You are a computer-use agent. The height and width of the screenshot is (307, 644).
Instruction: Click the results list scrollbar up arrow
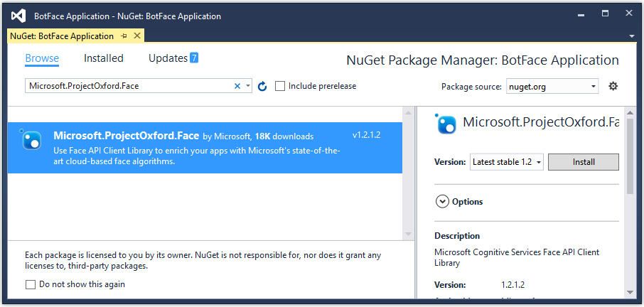pos(408,112)
